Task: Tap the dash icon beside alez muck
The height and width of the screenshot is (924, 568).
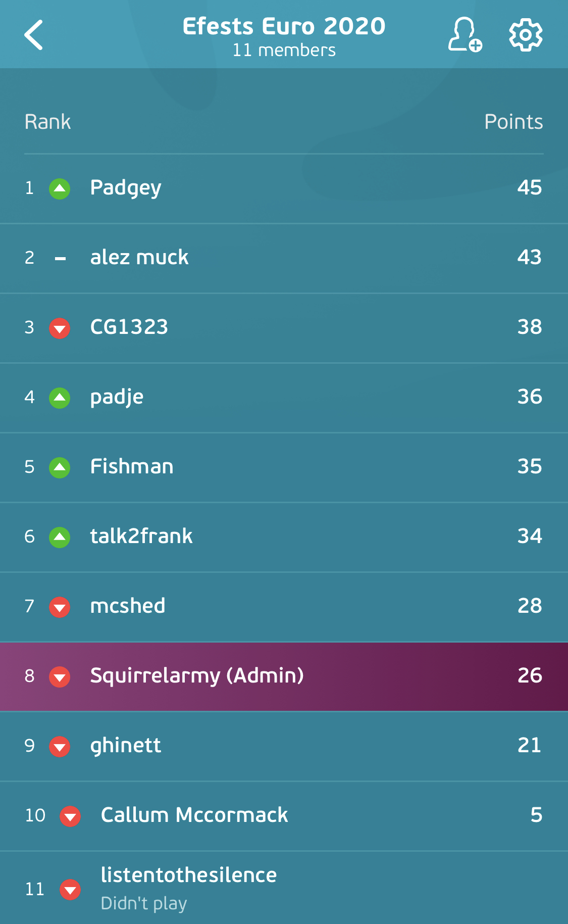Action: [60, 259]
